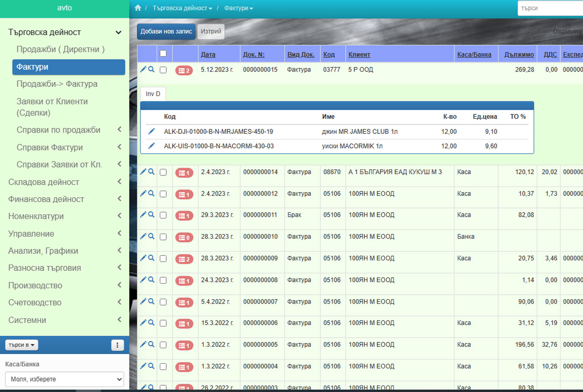Viewport: 583px width, 392px height.
Task: Open Счетоводство sidebar section
Action: 65,302
